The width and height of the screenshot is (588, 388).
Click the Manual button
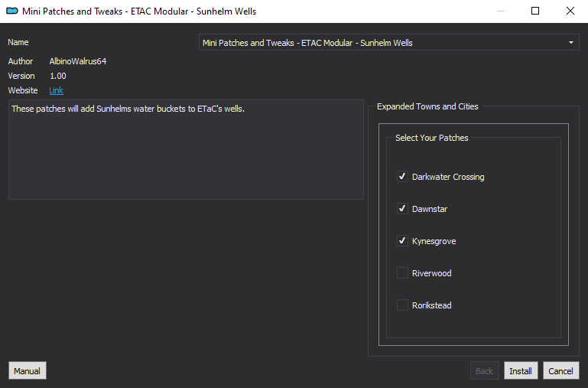[28, 370]
